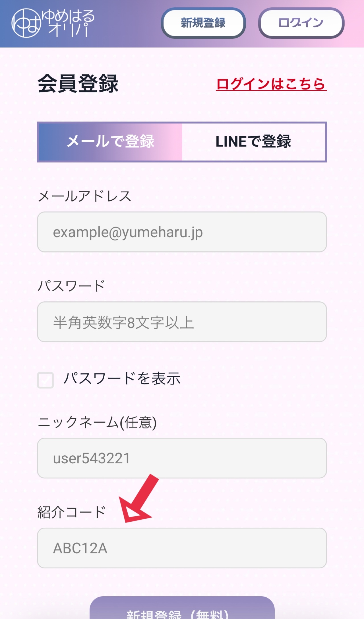
Task: Click into the パスワード input field
Action: click(182, 322)
